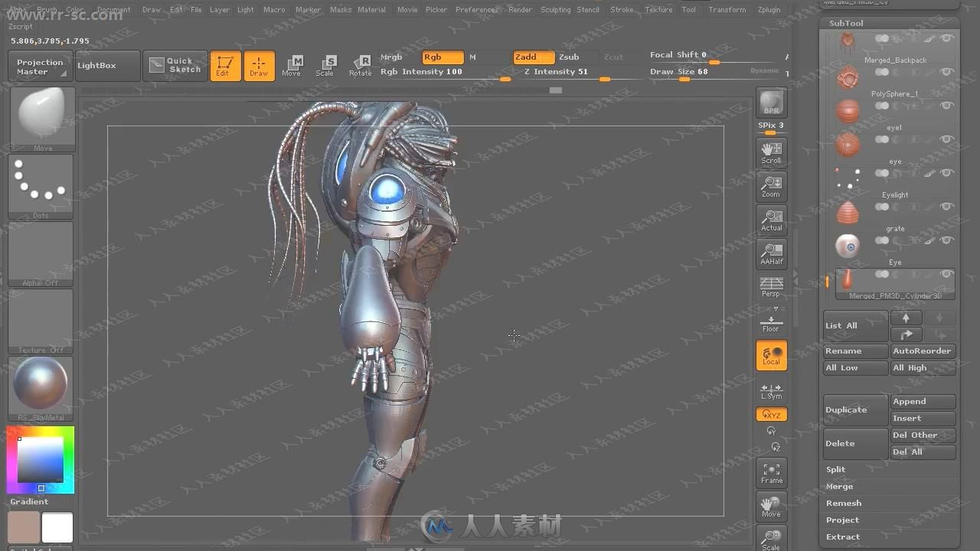Hide the grate subtool eye icon
The width and height of the screenshot is (980, 551).
[x=947, y=207]
